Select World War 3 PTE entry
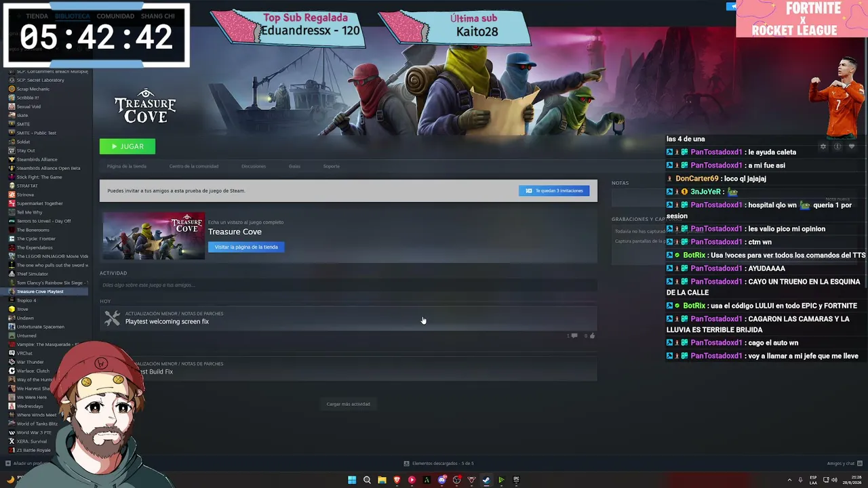This screenshot has height=488, width=868. [x=34, y=432]
